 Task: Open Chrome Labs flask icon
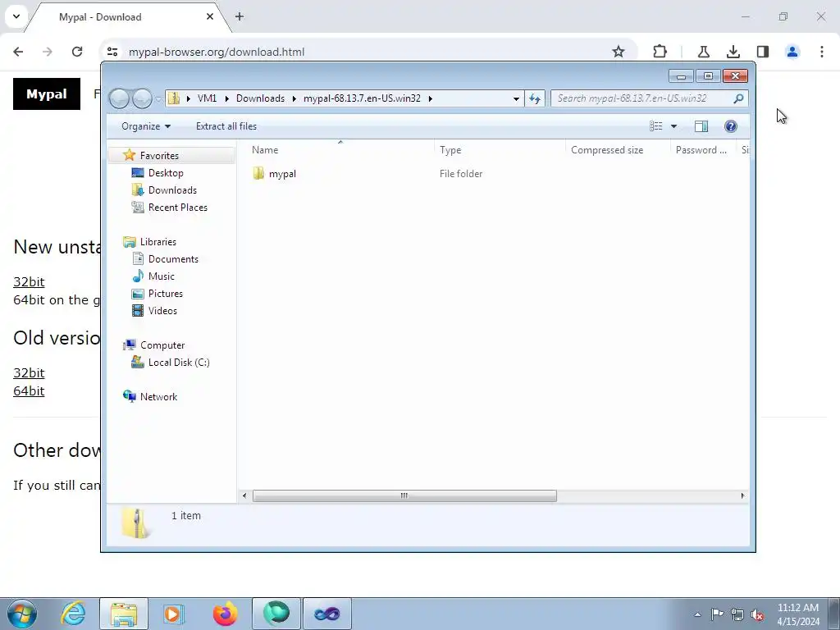(x=703, y=52)
